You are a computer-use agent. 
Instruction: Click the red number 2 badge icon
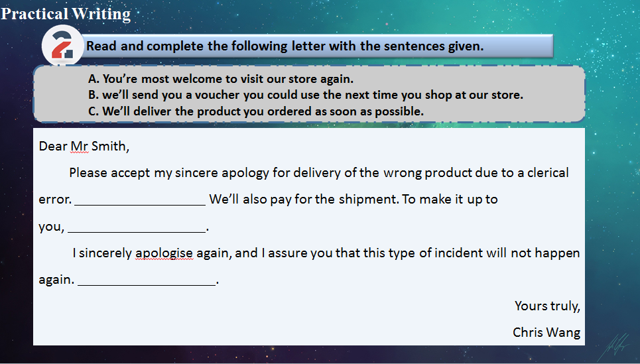point(61,48)
